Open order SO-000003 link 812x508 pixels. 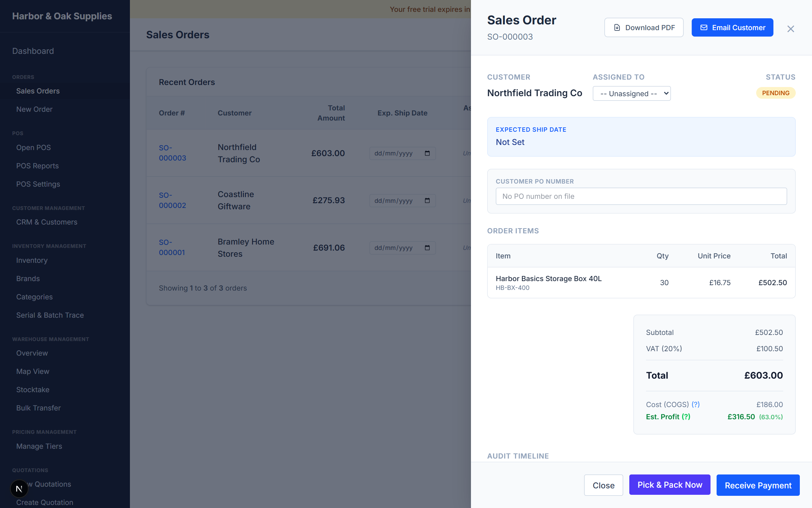(x=173, y=153)
